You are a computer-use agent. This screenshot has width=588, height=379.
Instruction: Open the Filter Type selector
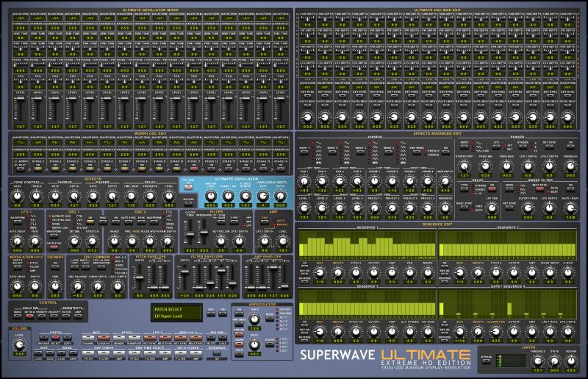(x=234, y=222)
